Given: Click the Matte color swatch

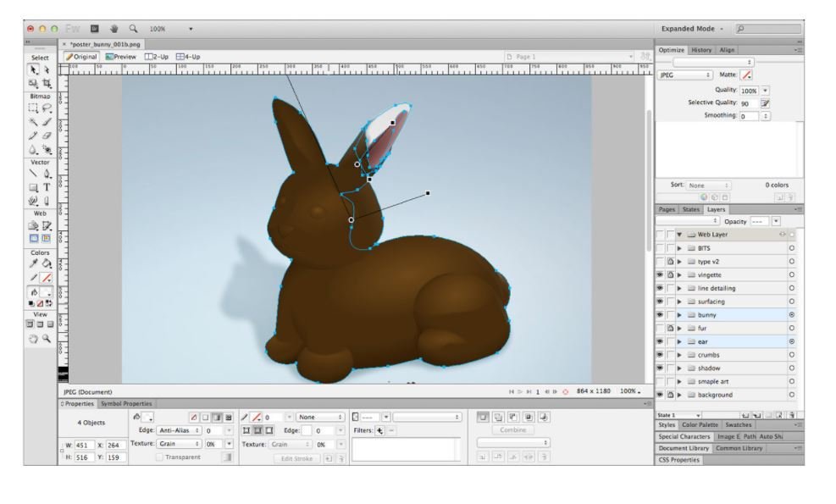Looking at the screenshot, I should click(x=746, y=75).
